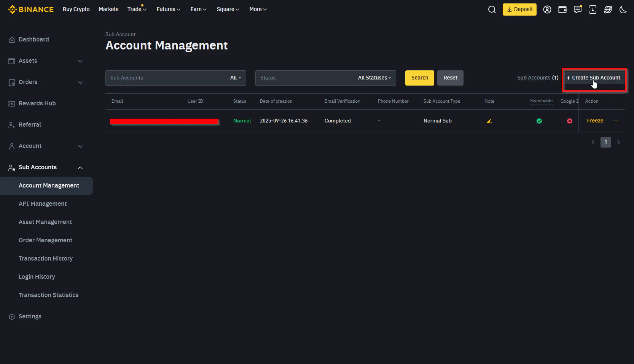Freeze the sub account
The image size is (634, 364).
tap(595, 121)
